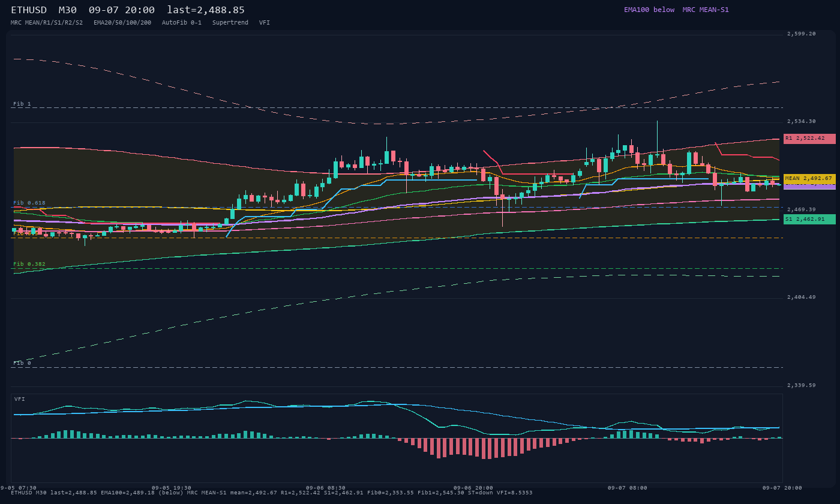
Task: Click the Fib 0.618 level label
Action: (x=29, y=203)
